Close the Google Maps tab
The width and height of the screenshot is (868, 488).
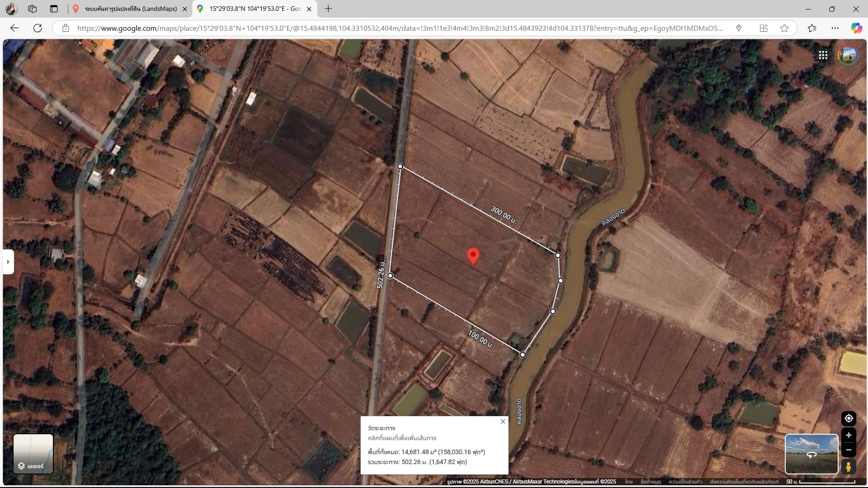point(309,9)
